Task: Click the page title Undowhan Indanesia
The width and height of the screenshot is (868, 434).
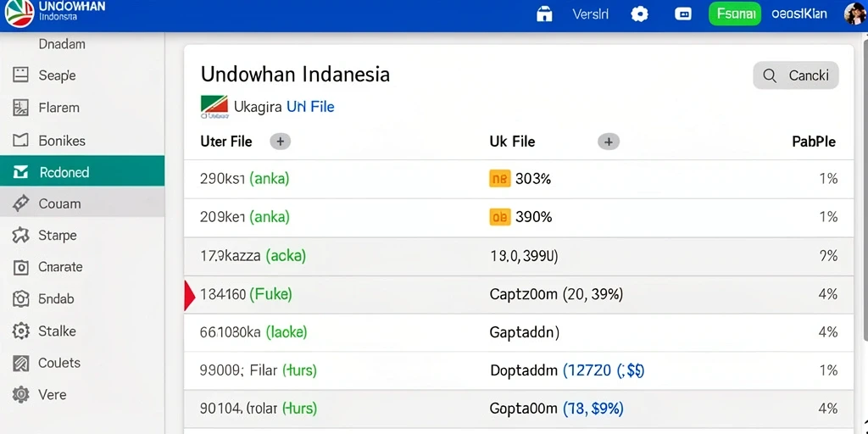Action: (295, 75)
